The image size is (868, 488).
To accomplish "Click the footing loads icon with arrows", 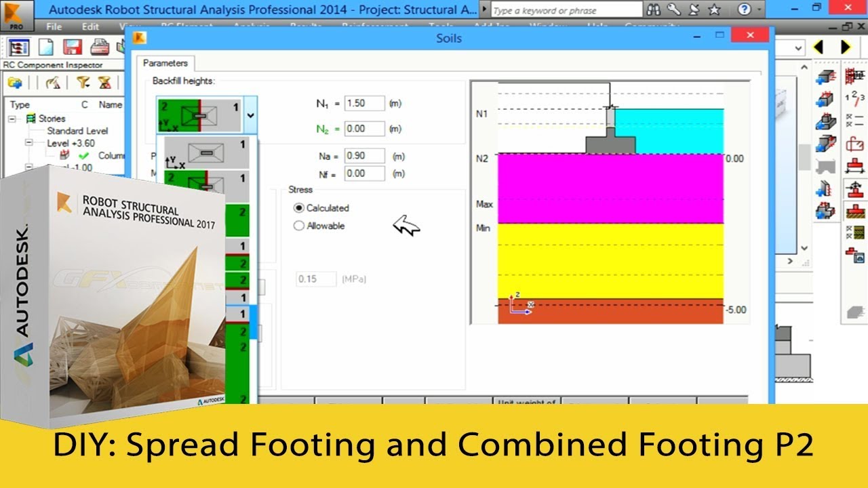I will click(854, 188).
